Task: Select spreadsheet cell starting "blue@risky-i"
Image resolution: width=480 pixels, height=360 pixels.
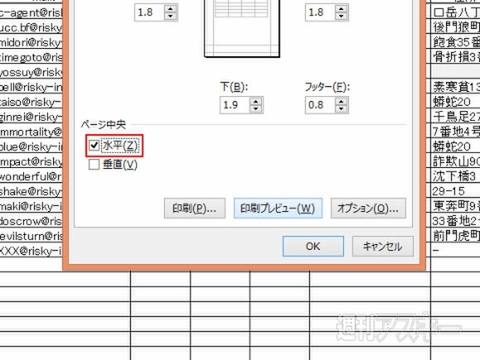Action: 31,147
